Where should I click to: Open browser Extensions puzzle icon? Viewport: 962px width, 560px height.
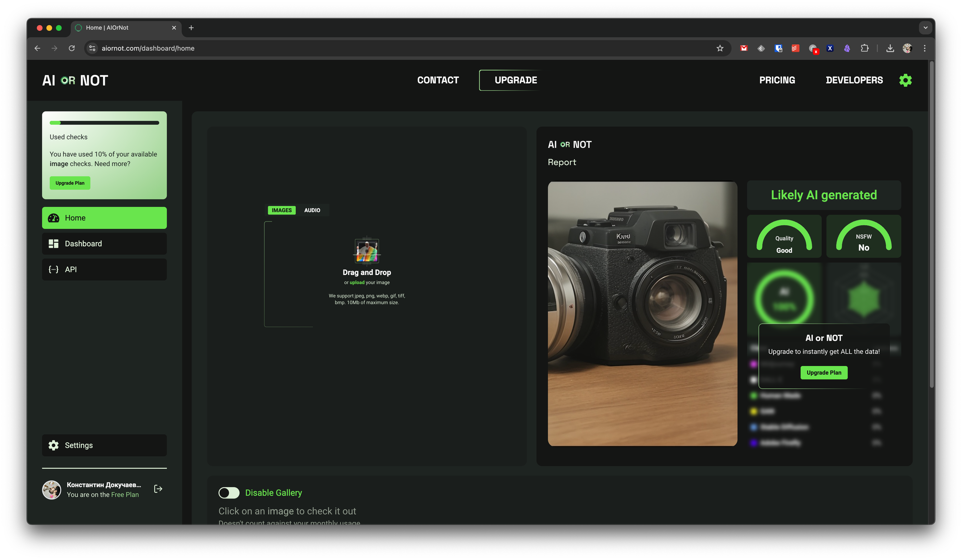click(x=864, y=48)
